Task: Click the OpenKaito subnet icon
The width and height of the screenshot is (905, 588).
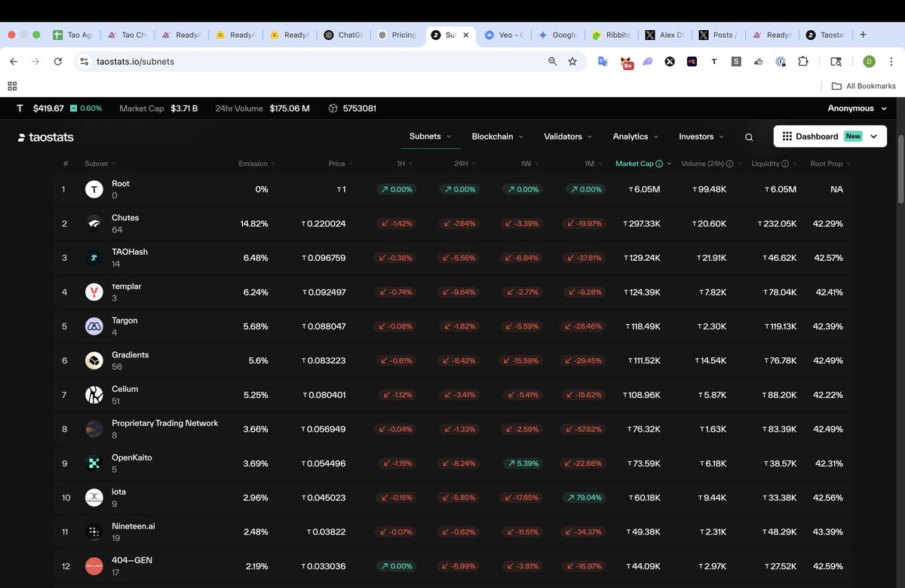Action: coord(94,463)
